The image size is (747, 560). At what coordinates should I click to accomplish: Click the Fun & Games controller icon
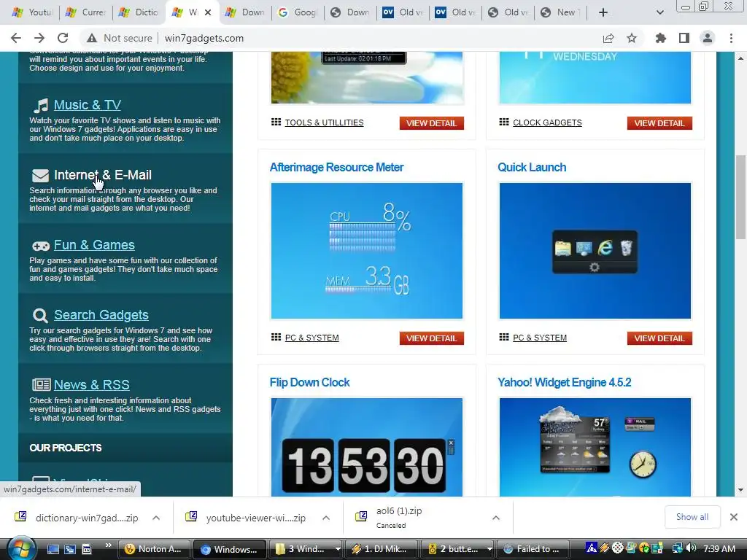point(41,246)
